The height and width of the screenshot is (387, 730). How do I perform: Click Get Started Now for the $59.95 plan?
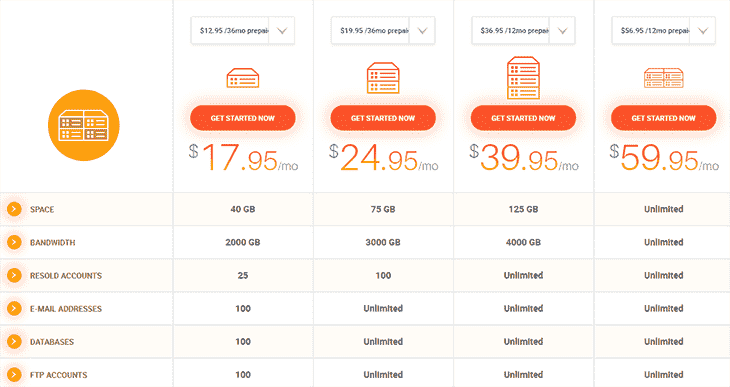663,118
